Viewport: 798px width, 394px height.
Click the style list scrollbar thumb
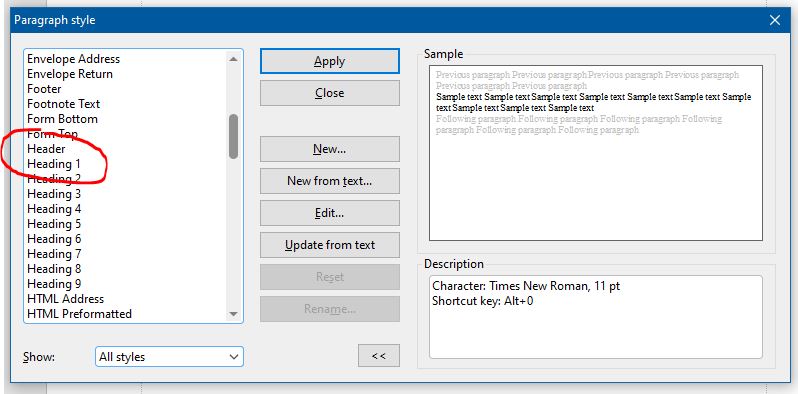pyautogui.click(x=234, y=136)
